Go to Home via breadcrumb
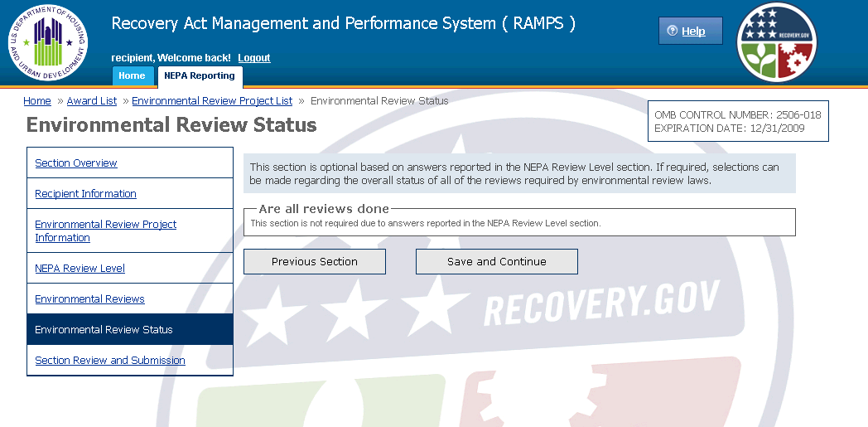 coord(37,101)
